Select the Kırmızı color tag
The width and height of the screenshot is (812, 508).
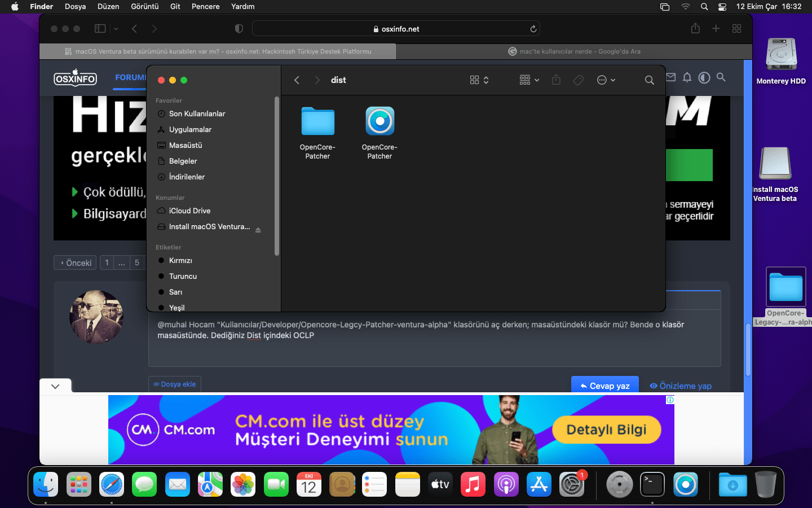pos(180,260)
